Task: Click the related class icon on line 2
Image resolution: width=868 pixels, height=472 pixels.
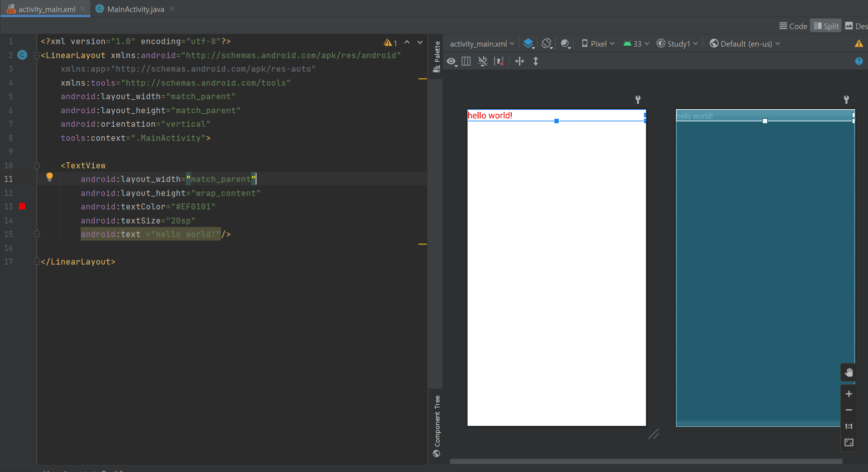Action: tap(23, 55)
